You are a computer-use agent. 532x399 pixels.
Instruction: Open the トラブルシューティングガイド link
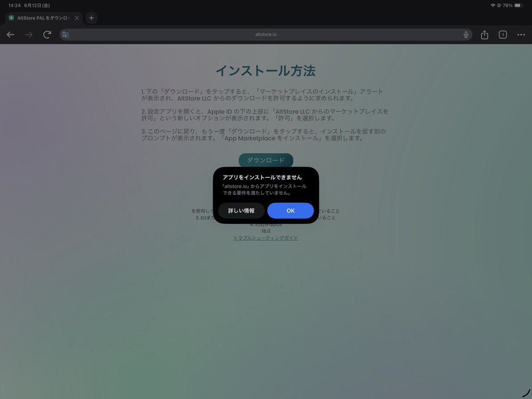pos(266,238)
